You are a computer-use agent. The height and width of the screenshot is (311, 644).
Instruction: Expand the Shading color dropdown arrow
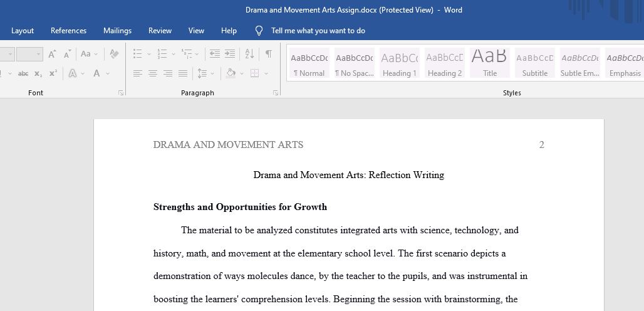tap(242, 73)
